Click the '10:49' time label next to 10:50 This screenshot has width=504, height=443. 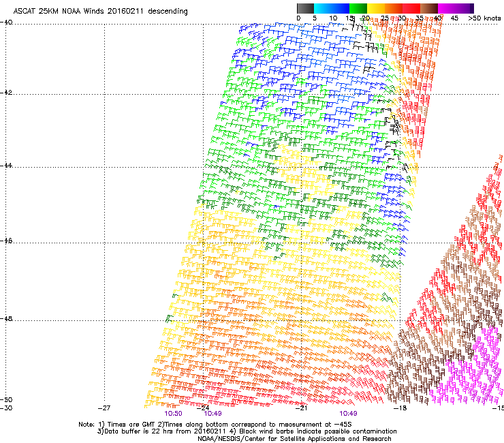212,414
